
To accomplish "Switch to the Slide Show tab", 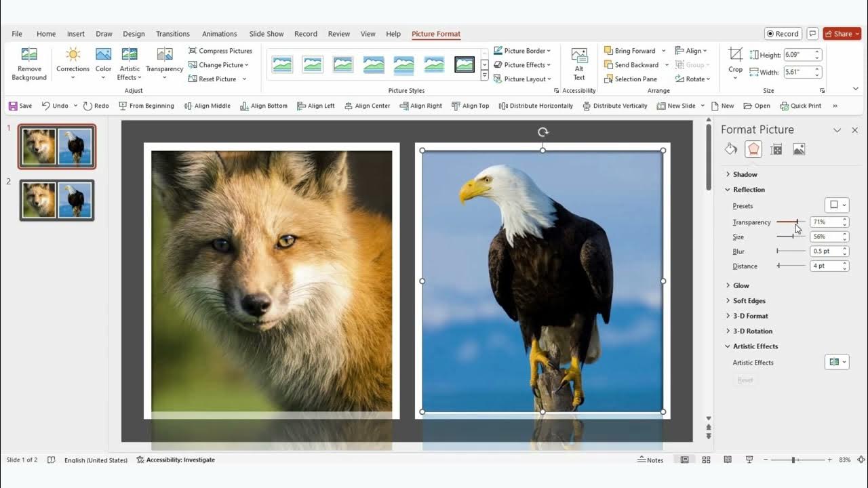I will 267,34.
